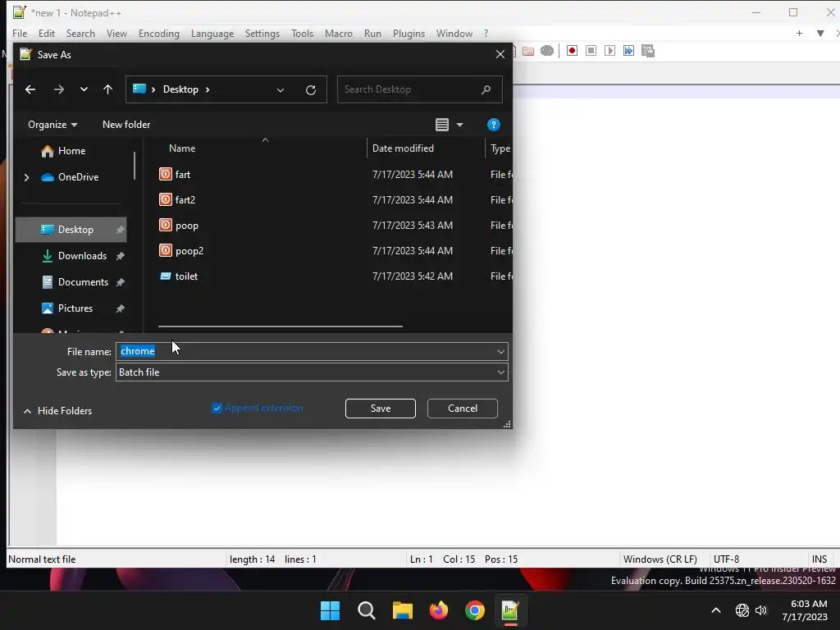The image size is (840, 630).
Task: Open the Search menu
Action: [80, 33]
